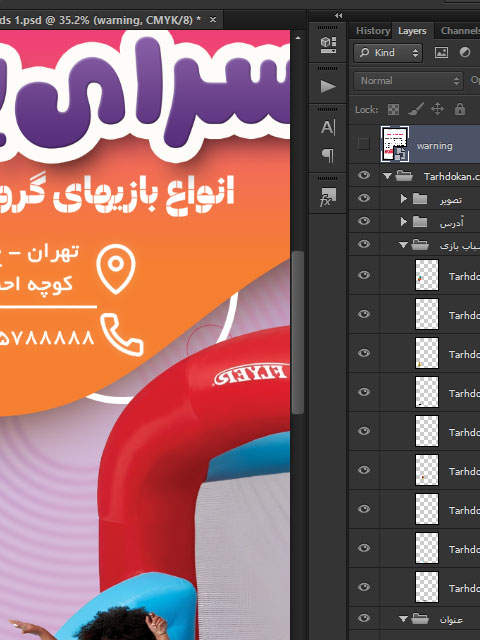
Task: Select the آدرس group name
Action: pyautogui.click(x=451, y=223)
